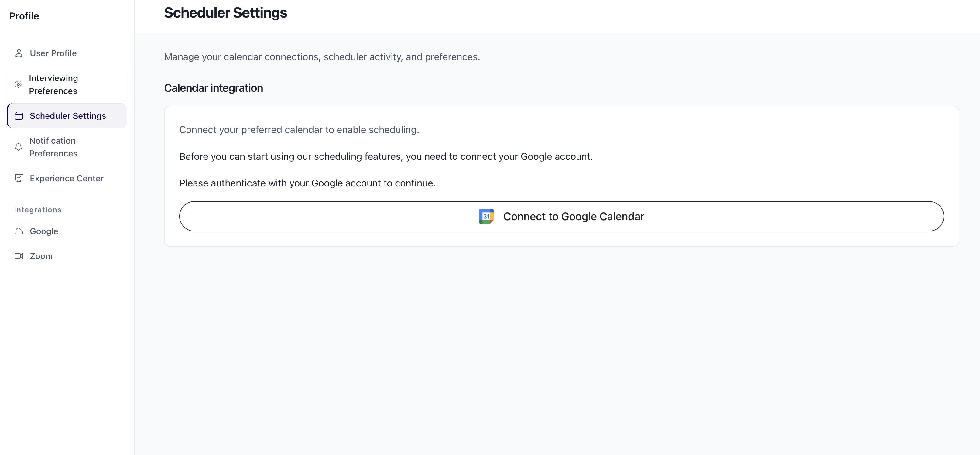Click text 'Please authenticate with your Google account'
Viewport: 980px width, 455px height.
[280, 183]
